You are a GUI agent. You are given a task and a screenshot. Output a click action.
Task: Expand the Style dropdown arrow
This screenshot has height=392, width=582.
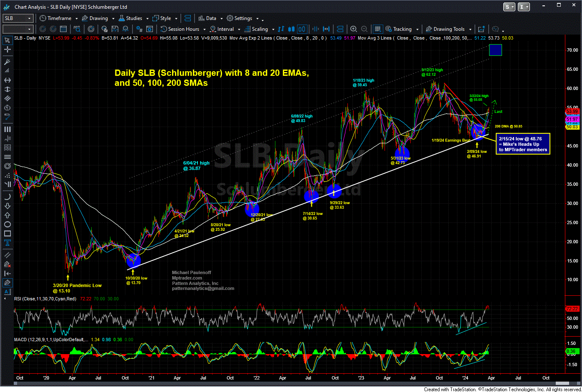click(x=176, y=19)
